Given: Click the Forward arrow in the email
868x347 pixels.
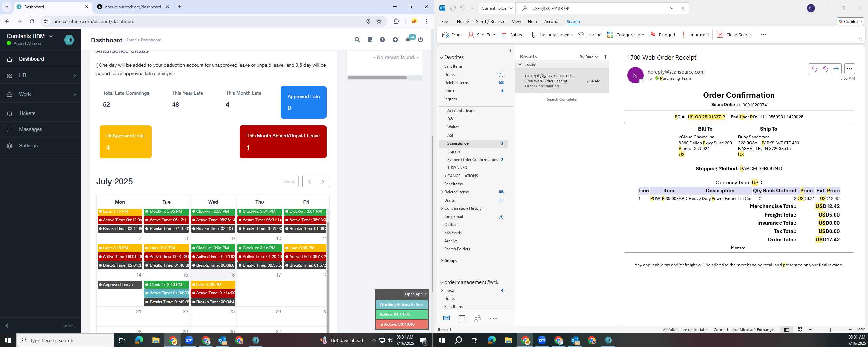Looking at the screenshot, I should [x=836, y=69].
